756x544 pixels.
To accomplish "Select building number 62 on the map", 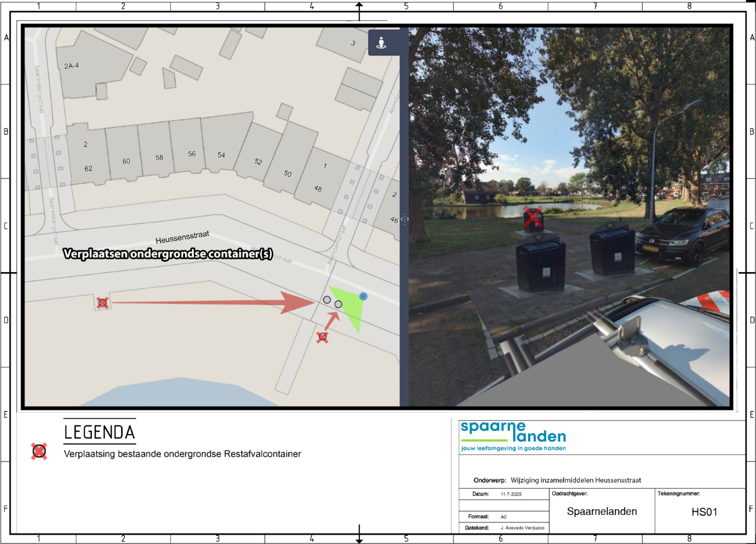I will 88,169.
